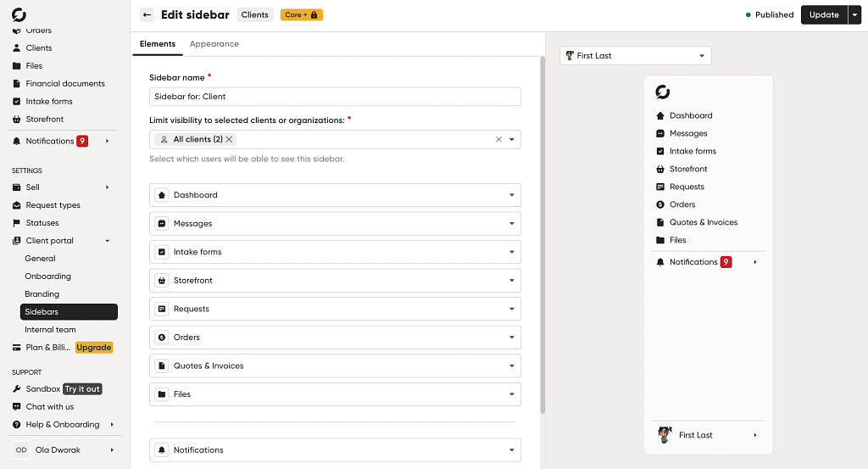868x469 pixels.
Task: Click the Messages icon in elements list
Action: coord(162,224)
